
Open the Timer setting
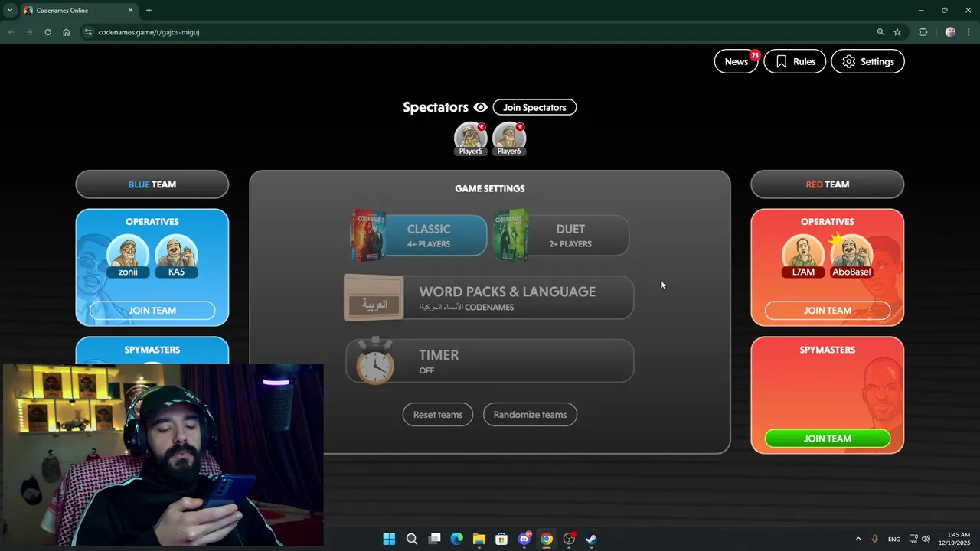point(489,361)
